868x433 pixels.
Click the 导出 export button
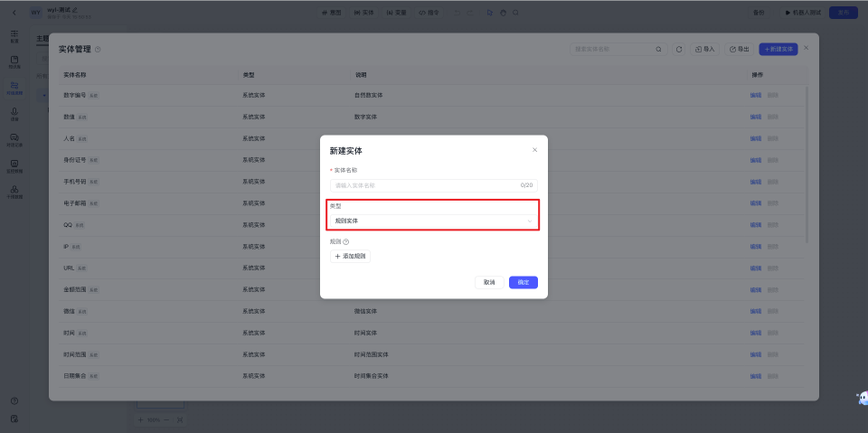click(x=739, y=49)
